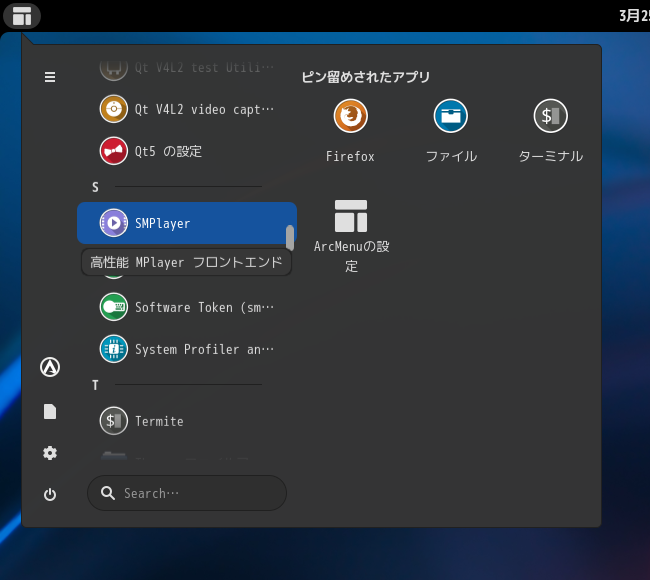This screenshot has height=580, width=650.
Task: Open settings gear in sidebar
Action: [50, 453]
